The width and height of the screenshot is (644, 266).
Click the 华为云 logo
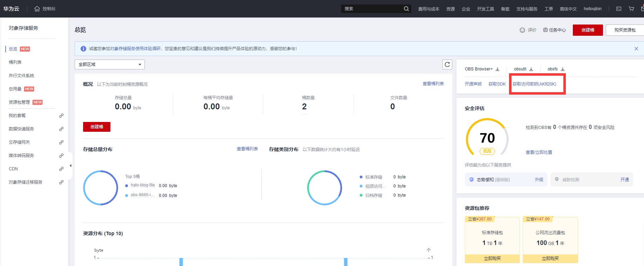[11, 9]
